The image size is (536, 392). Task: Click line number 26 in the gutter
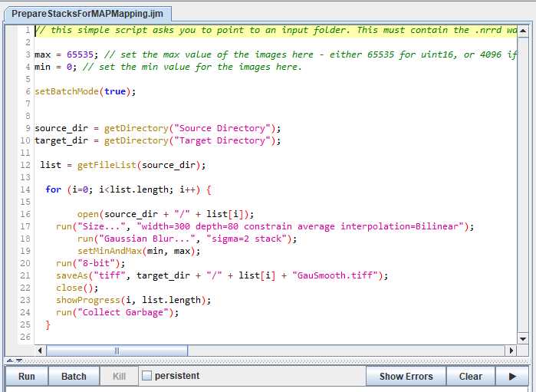[x=25, y=338]
